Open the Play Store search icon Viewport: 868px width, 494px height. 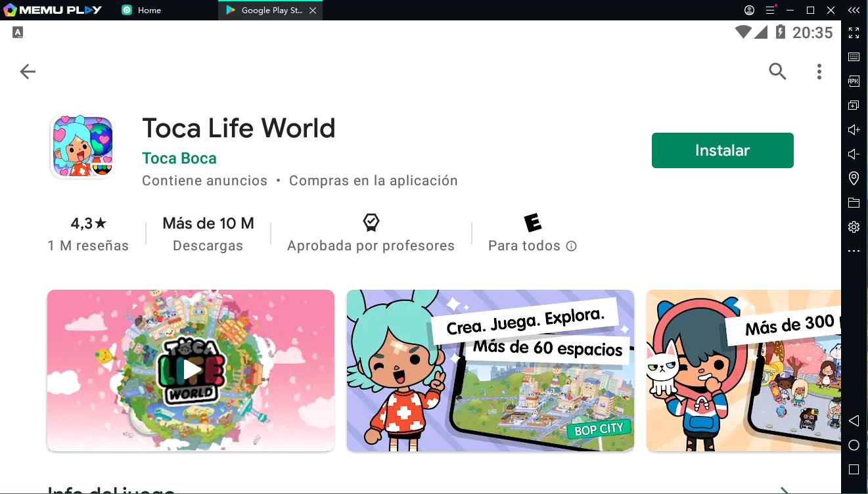777,72
